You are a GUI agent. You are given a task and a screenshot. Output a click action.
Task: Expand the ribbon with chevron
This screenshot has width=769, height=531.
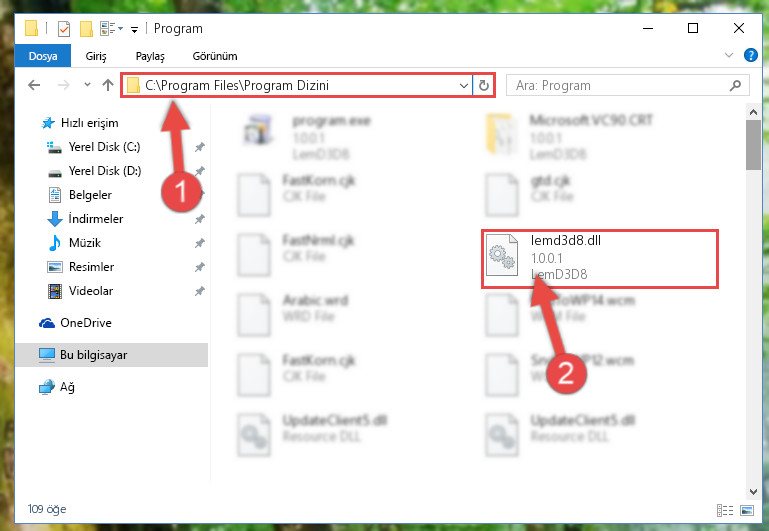[x=729, y=55]
